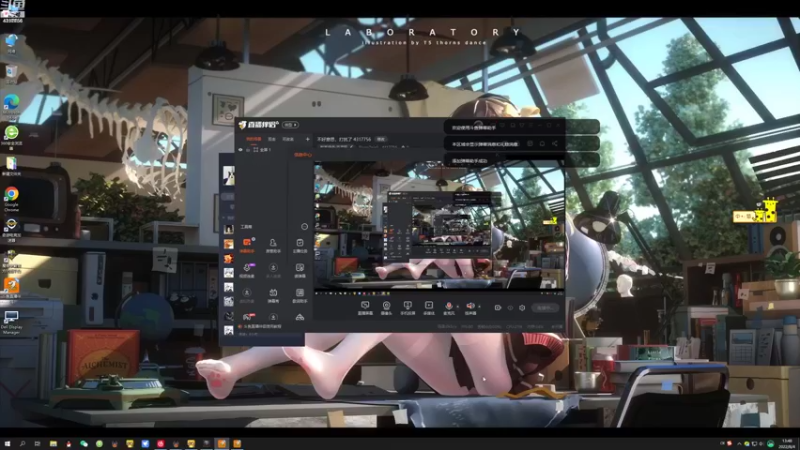This screenshot has height=450, width=800.
Task: Open WeChat from the taskbar
Action: [x=84, y=443]
